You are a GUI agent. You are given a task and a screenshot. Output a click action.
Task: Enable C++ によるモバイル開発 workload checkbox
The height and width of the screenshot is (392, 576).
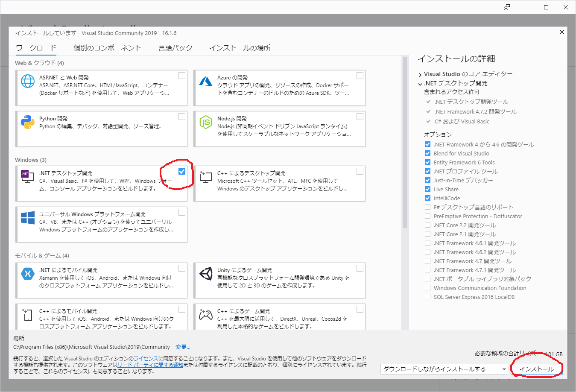(182, 309)
